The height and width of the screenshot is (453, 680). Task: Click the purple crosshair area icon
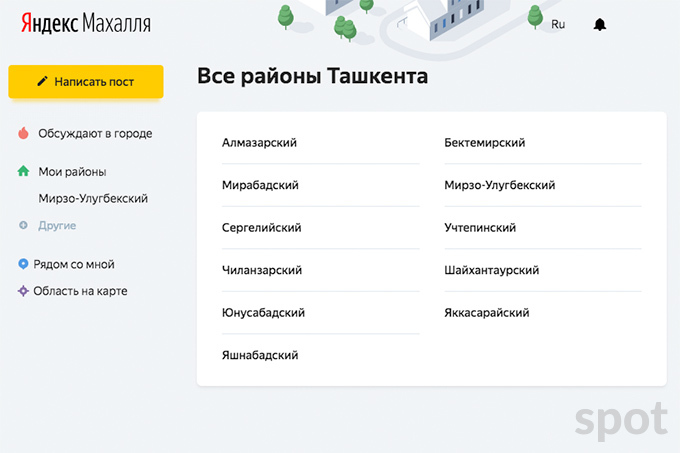point(23,291)
